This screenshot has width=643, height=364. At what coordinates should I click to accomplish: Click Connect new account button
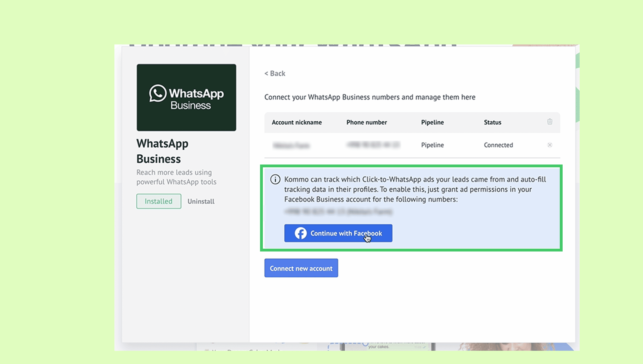301,268
